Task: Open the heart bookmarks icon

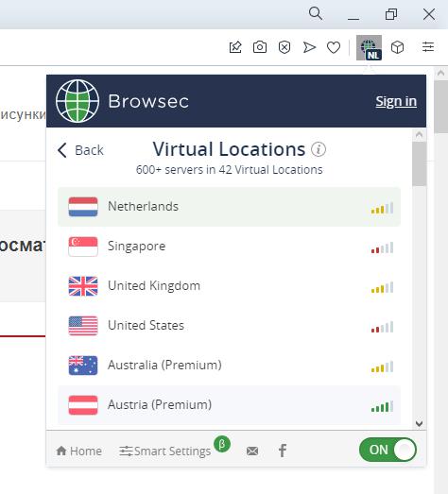Action: [334, 47]
